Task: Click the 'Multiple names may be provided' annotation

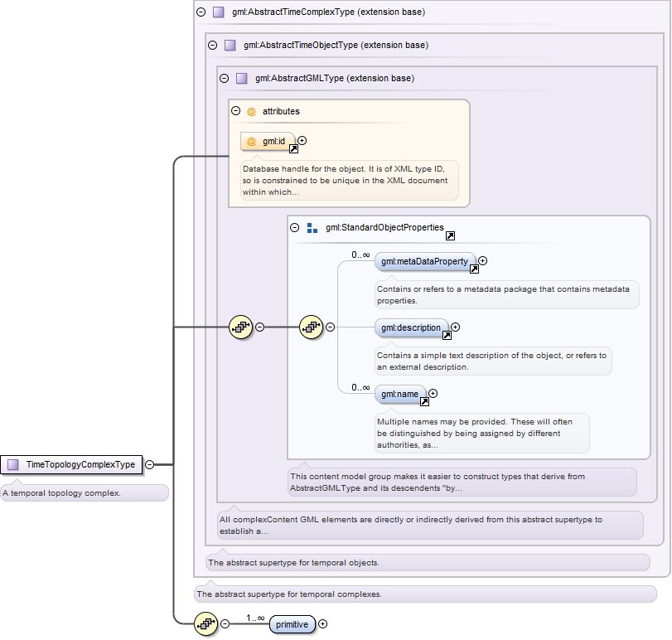Action: pyautogui.click(x=482, y=433)
